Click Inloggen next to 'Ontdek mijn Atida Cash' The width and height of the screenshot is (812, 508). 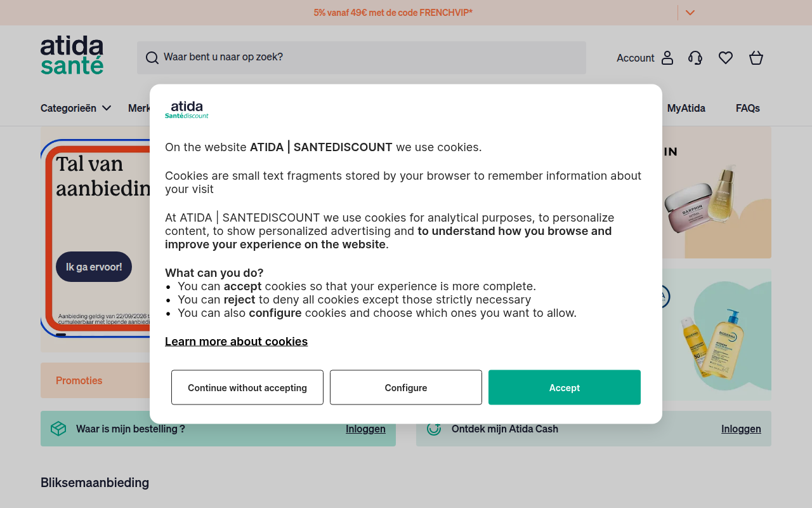pos(741,429)
